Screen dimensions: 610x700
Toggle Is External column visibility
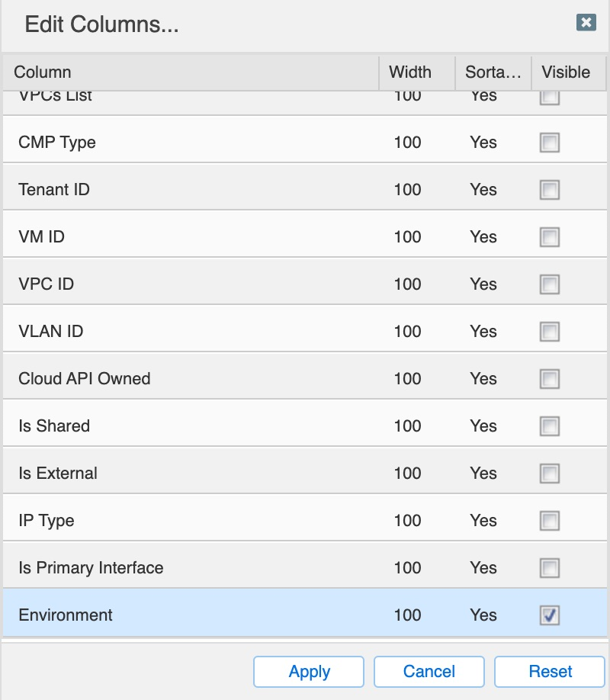tap(550, 474)
